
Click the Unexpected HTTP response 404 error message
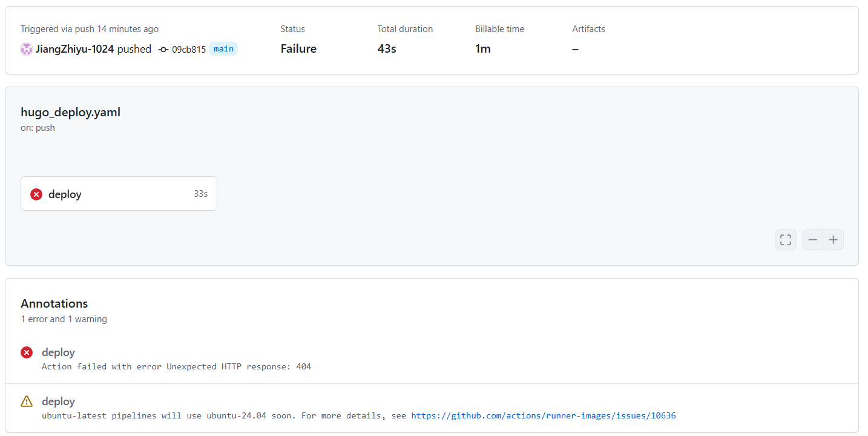176,367
